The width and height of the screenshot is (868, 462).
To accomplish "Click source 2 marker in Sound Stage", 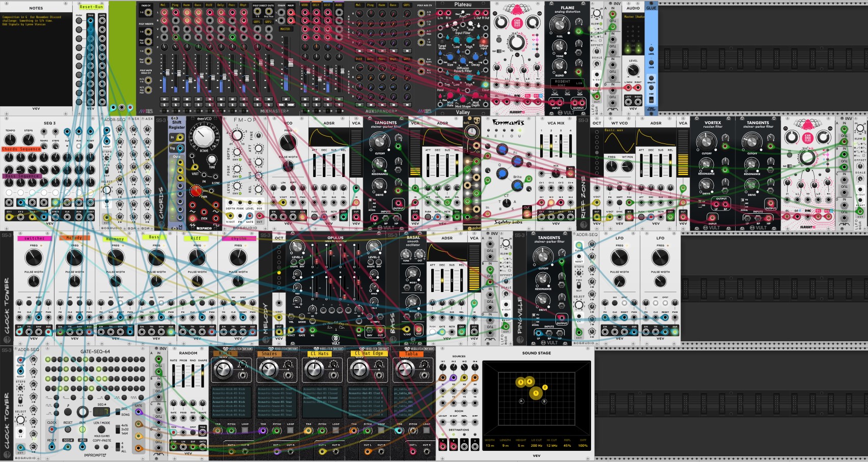I will pos(545,388).
